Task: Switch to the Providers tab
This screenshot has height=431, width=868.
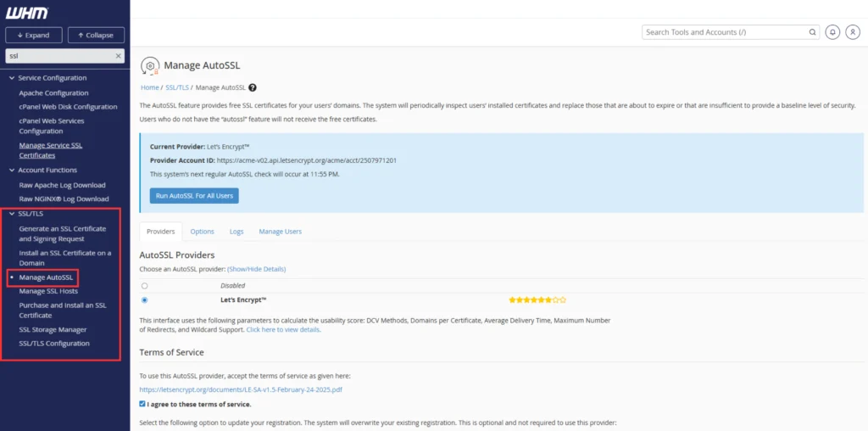Action: [x=160, y=232]
